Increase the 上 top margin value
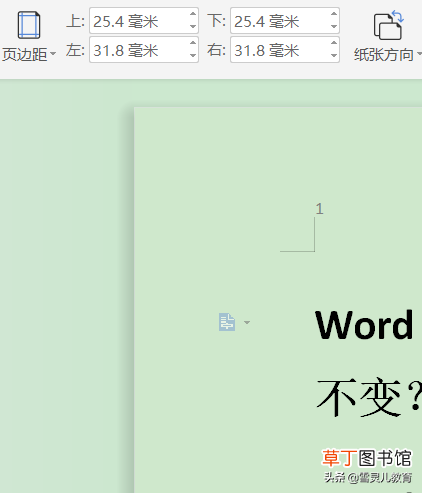The image size is (422, 493). [x=193, y=14]
